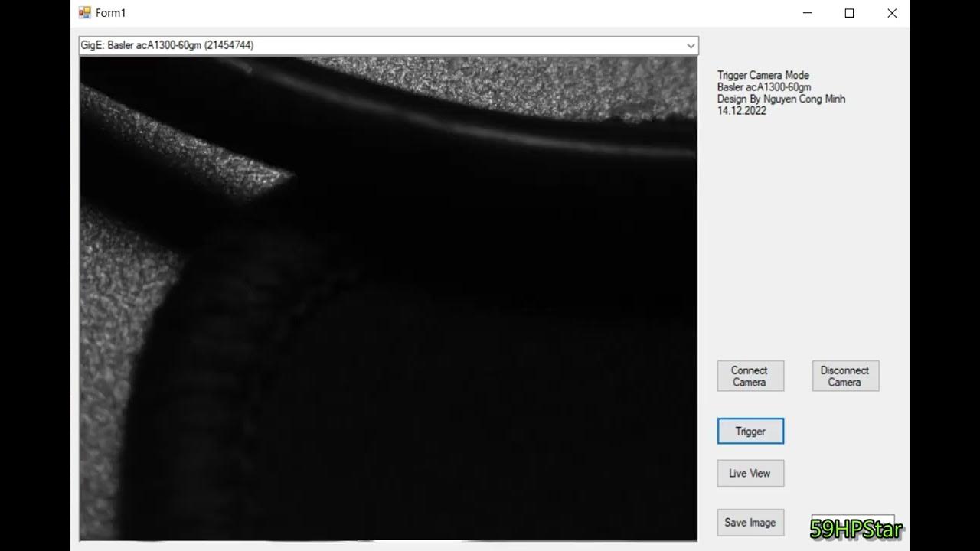Screen dimensions: 980x551
Task: Click the camera image preview area
Action: [x=388, y=299]
